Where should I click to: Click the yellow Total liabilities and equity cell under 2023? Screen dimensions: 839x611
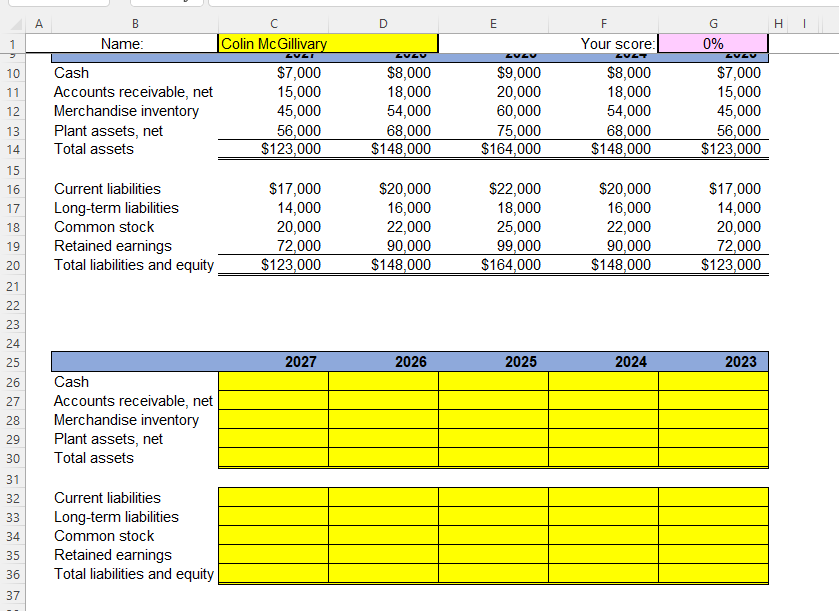712,574
